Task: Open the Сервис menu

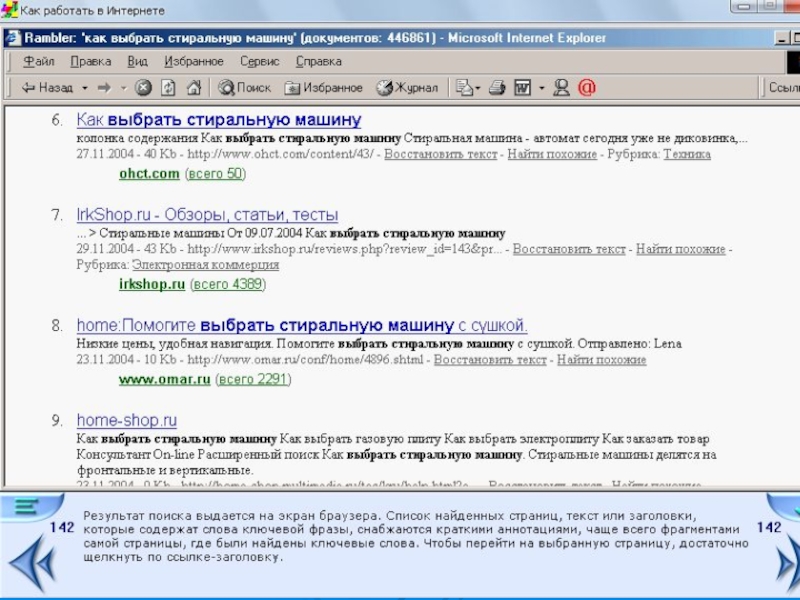Action: pyautogui.click(x=260, y=61)
